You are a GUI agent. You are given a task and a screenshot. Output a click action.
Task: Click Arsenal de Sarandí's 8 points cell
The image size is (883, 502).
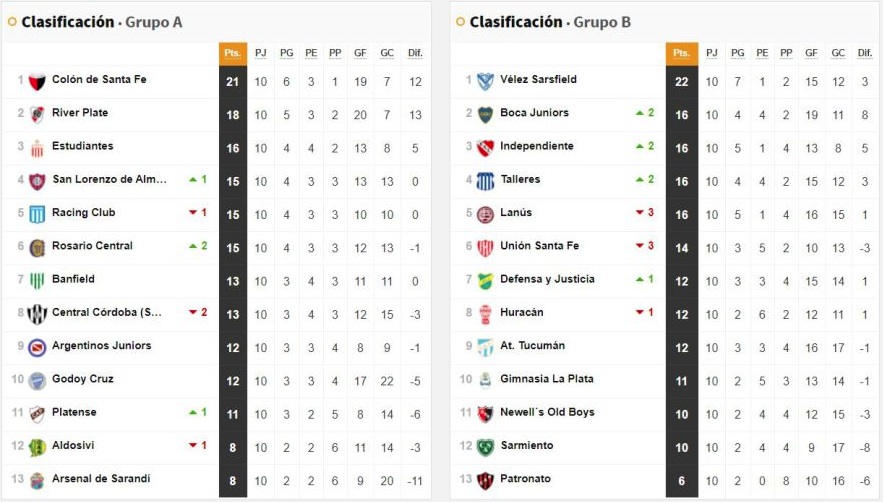[232, 480]
